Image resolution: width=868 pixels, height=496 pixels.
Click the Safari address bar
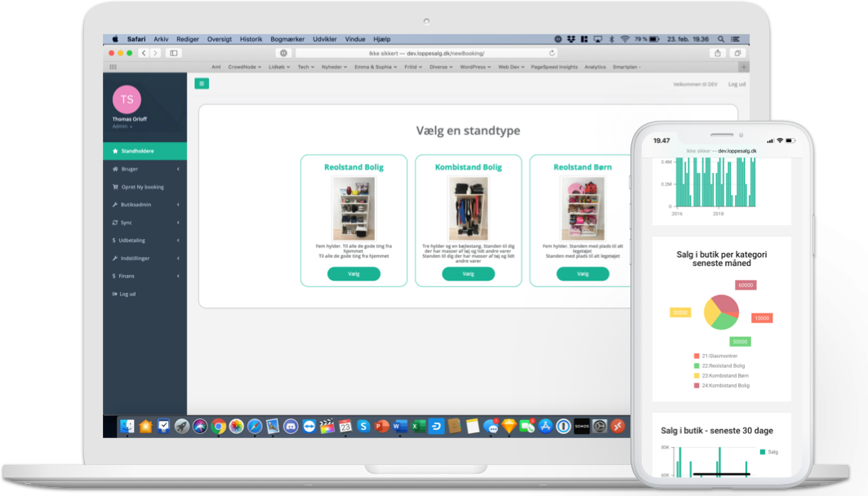[425, 53]
